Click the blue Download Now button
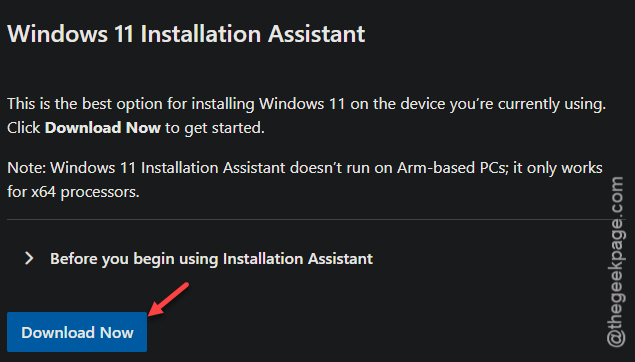 point(77,332)
